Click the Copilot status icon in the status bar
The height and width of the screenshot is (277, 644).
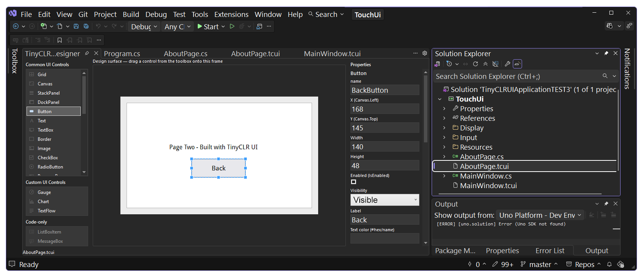(x=621, y=264)
